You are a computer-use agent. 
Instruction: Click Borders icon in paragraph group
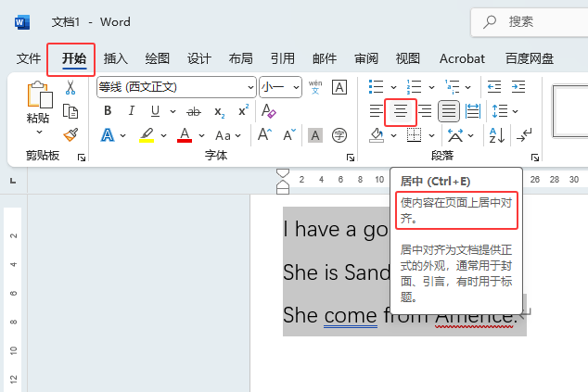tap(414, 135)
